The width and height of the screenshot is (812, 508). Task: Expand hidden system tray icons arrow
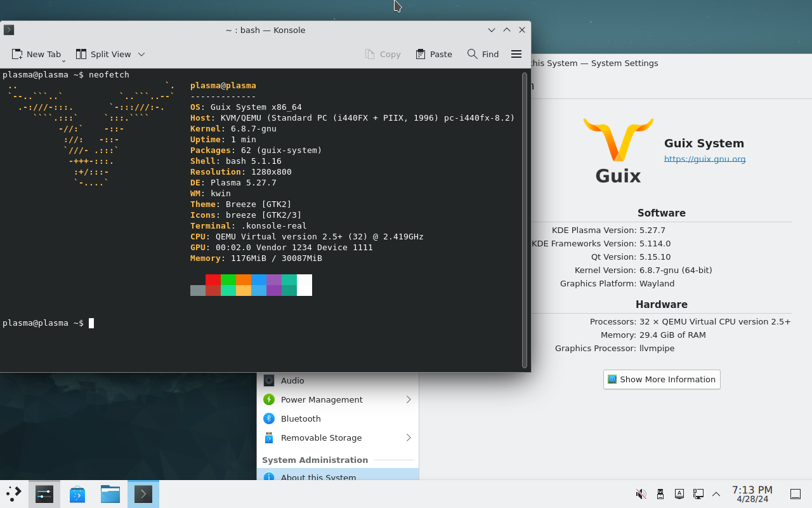716,494
